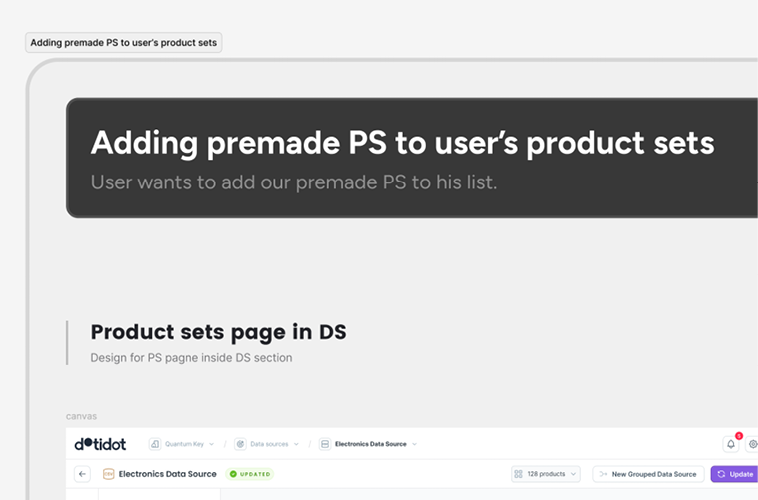Expand the Quantum Key dropdown
This screenshot has width=758, height=500.
211,444
